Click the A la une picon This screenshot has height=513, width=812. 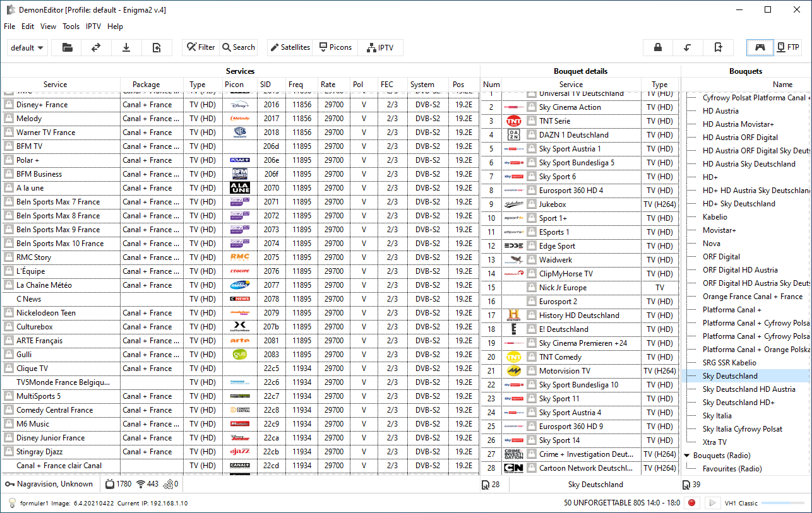(x=240, y=188)
